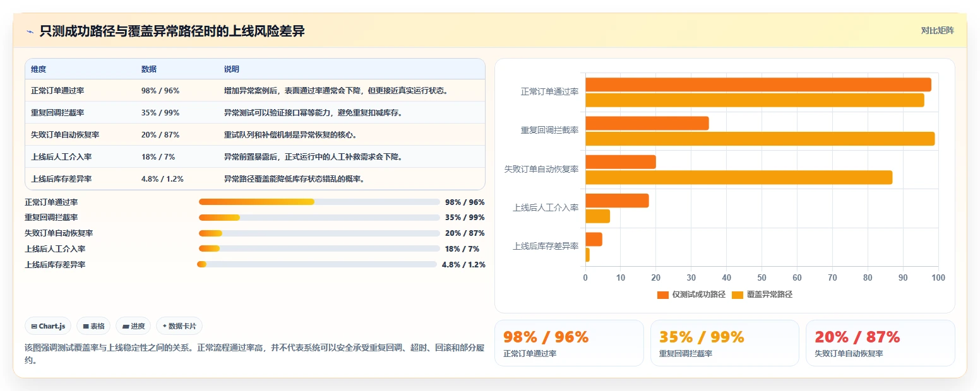Viewport: 980px width, 391px height.
Task: Click chart y-axis label 正常订单通过率
Action: tap(549, 92)
